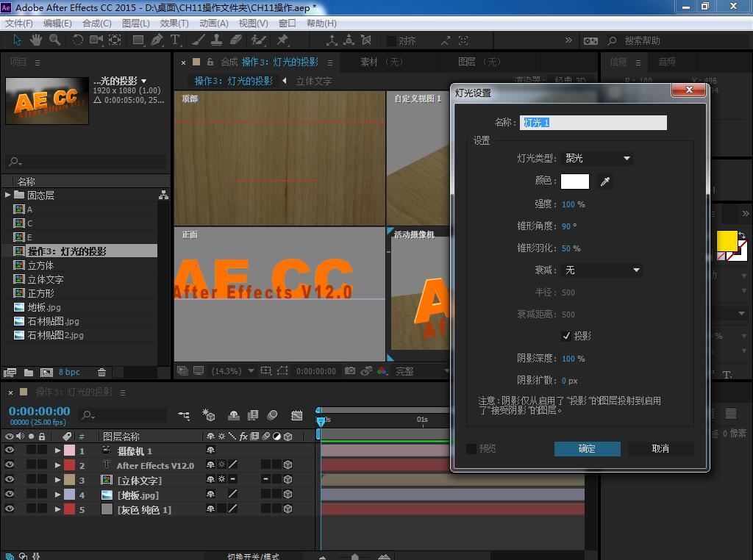Click the timeline zoom slider handle
Viewport: 753px width, 560px height.
point(355,556)
